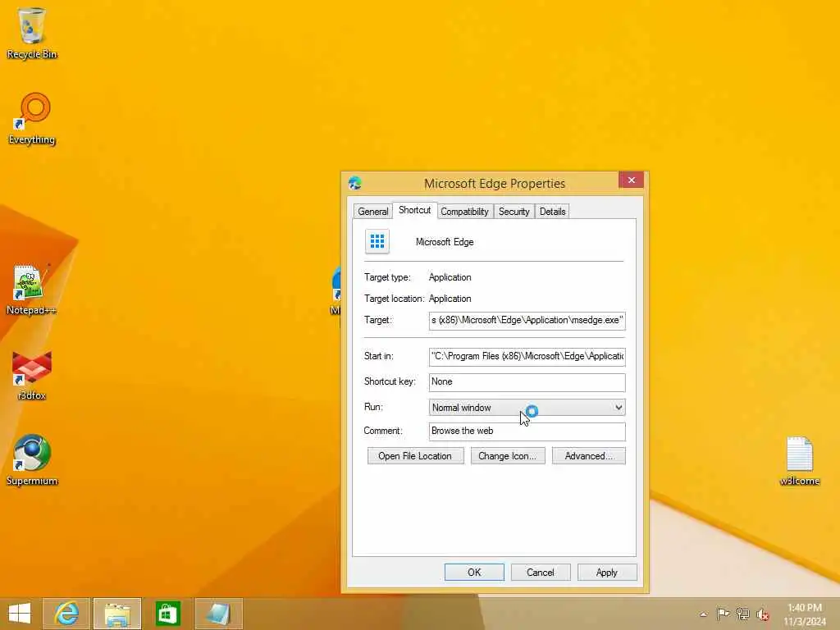Select the w3lcome text file icon
840x630 pixels.
(x=799, y=461)
